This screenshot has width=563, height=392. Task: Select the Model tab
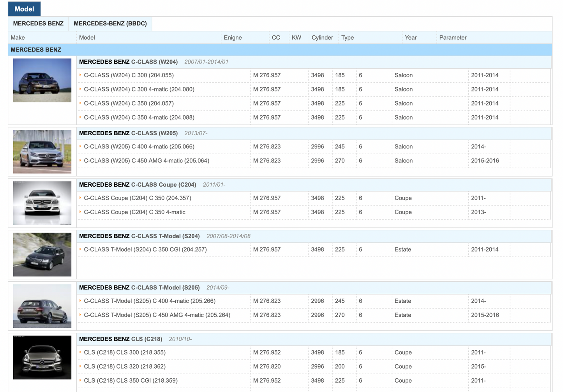[24, 9]
